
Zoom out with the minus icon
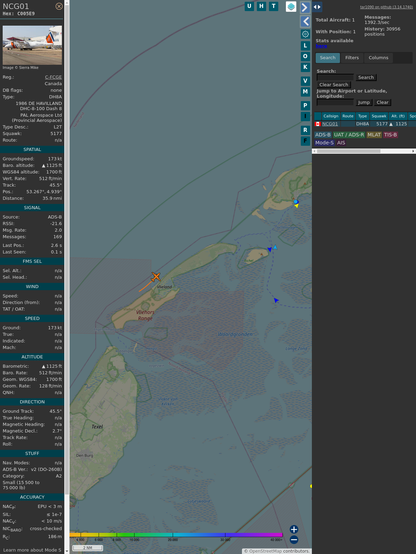tap(294, 540)
